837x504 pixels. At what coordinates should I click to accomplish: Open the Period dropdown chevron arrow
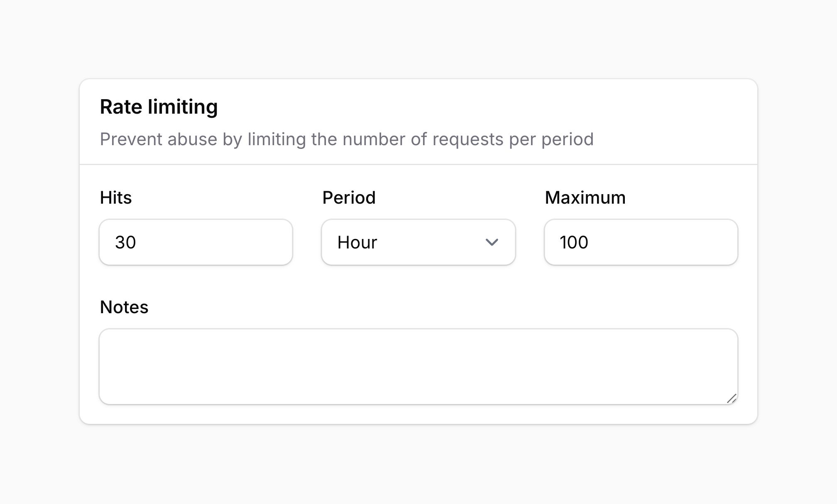[x=492, y=242]
